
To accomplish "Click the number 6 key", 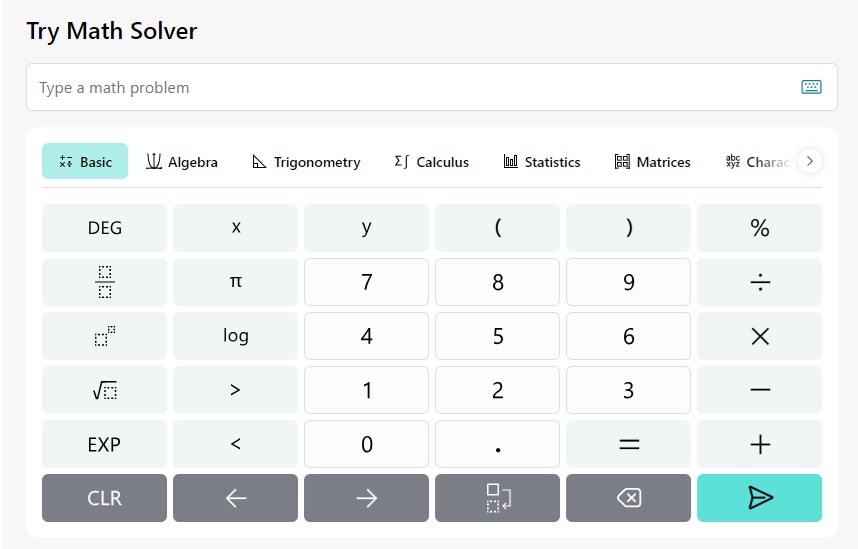I will [629, 336].
